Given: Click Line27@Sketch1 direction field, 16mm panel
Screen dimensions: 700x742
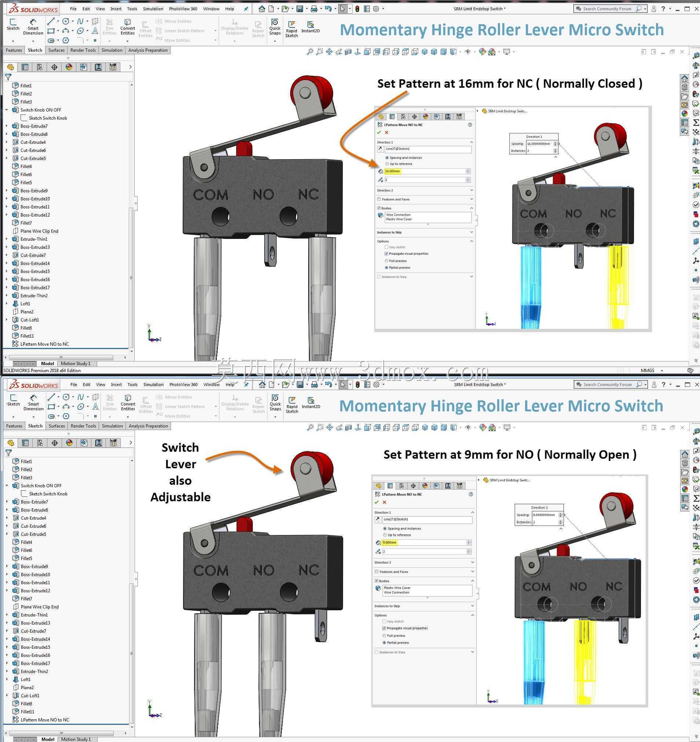Looking at the screenshot, I should pos(428,149).
